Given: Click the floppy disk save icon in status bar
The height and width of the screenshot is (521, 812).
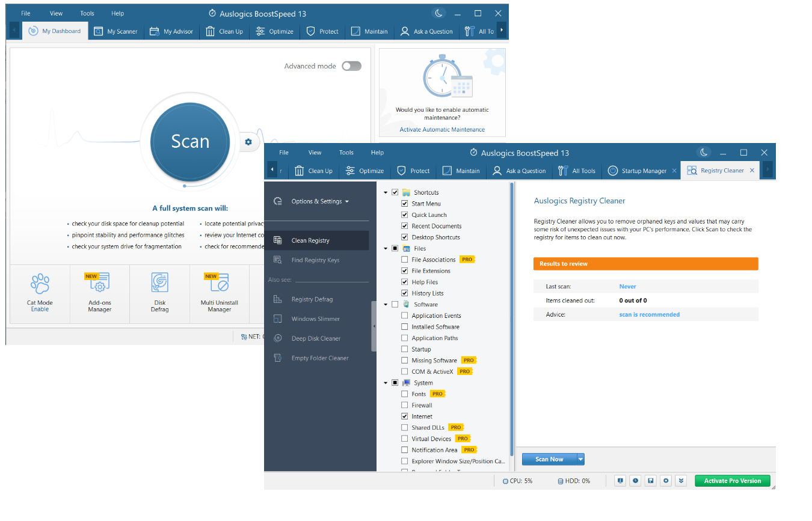Looking at the screenshot, I should tap(650, 481).
